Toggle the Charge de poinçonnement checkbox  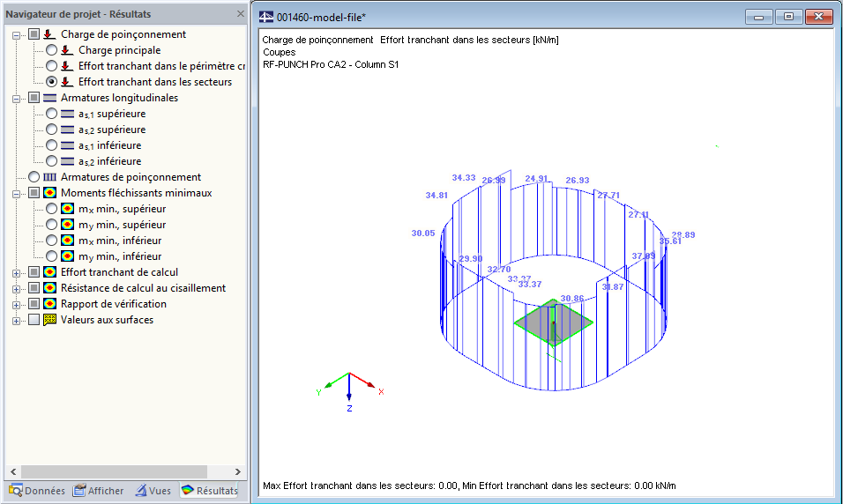click(34, 34)
